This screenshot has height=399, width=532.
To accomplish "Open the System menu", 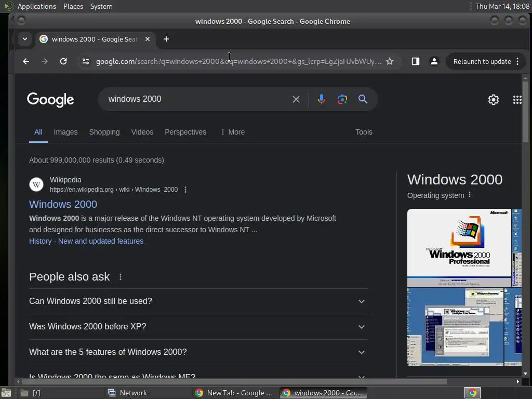I will (x=101, y=6).
